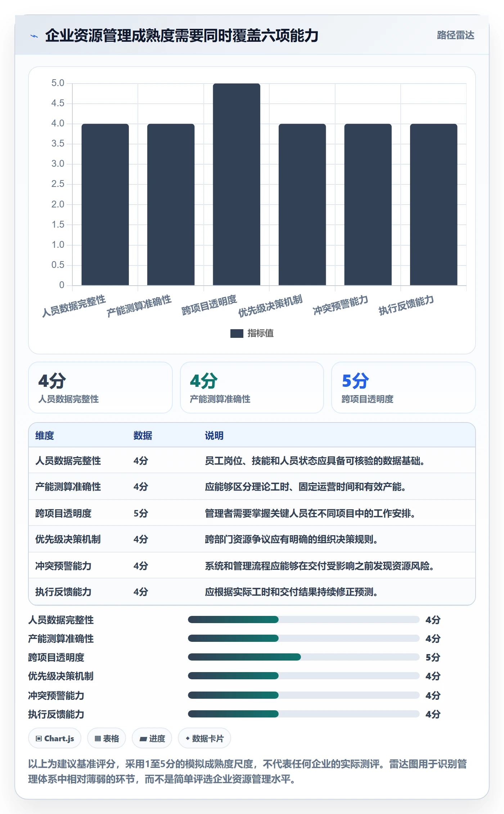
Task: Click progress row label 优先级决策机制
Action: click(x=61, y=676)
